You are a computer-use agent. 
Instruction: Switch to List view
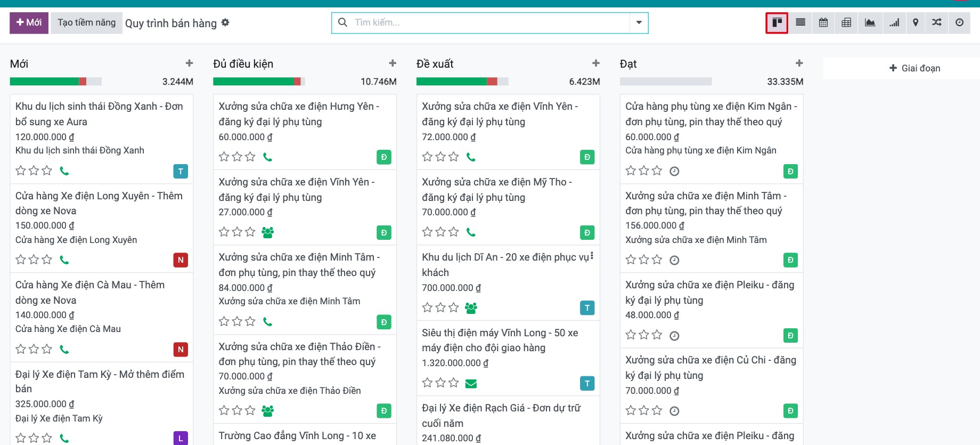point(801,23)
